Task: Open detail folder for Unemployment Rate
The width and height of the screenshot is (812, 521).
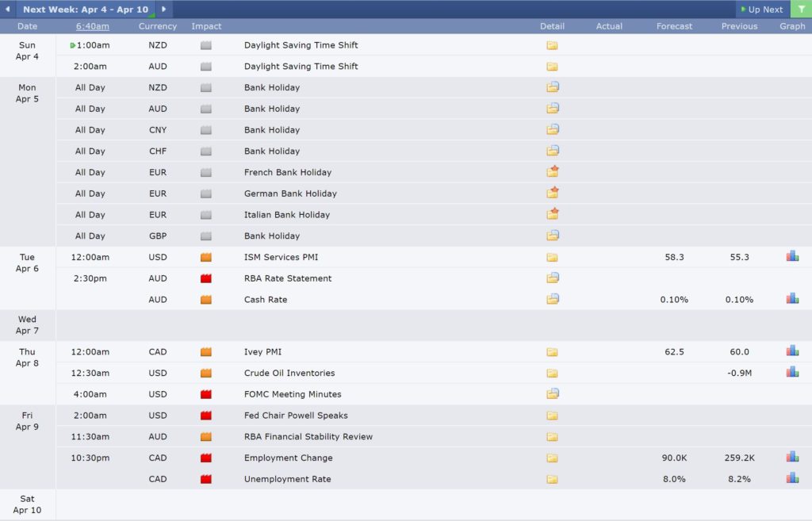Action: coord(552,479)
